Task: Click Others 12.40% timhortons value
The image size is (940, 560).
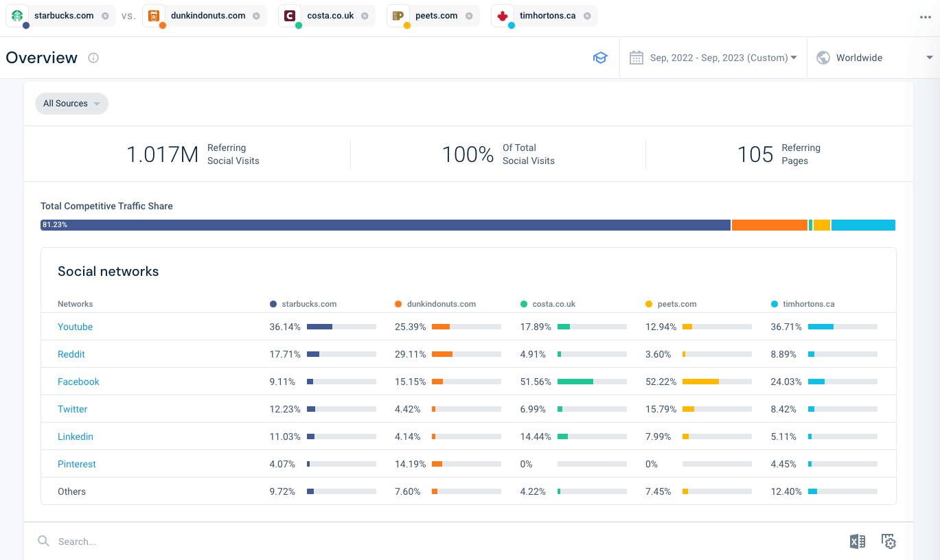Action: click(x=786, y=491)
